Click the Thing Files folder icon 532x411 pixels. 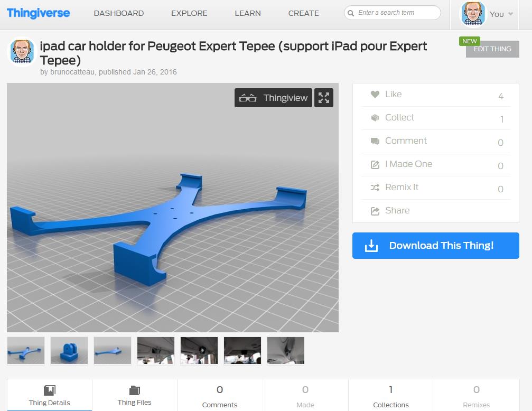point(135,390)
